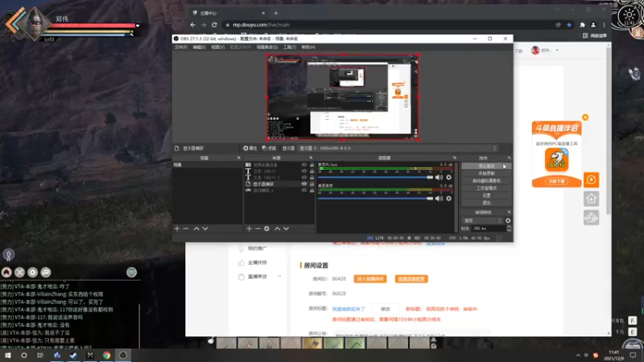Open OBS from the Windows taskbar
The image size is (644, 362).
tap(123, 356)
